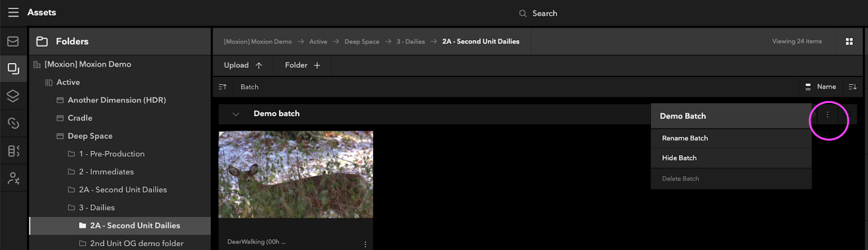Image resolution: width=868 pixels, height=250 pixels.
Task: Open the Name sort dropdown
Action: [x=821, y=87]
